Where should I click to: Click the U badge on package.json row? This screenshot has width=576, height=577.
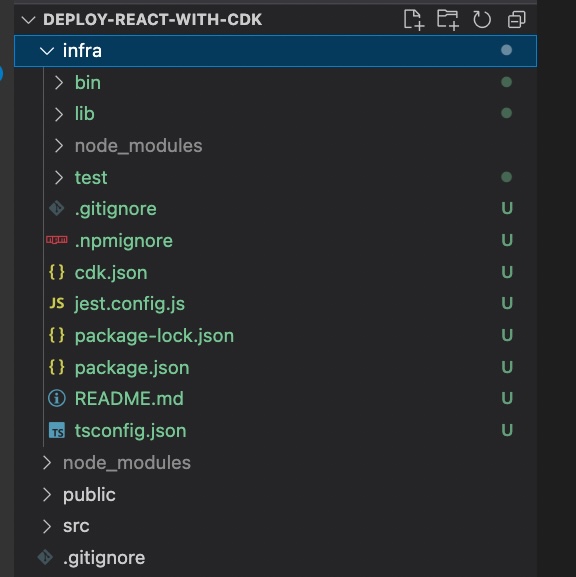tap(507, 367)
